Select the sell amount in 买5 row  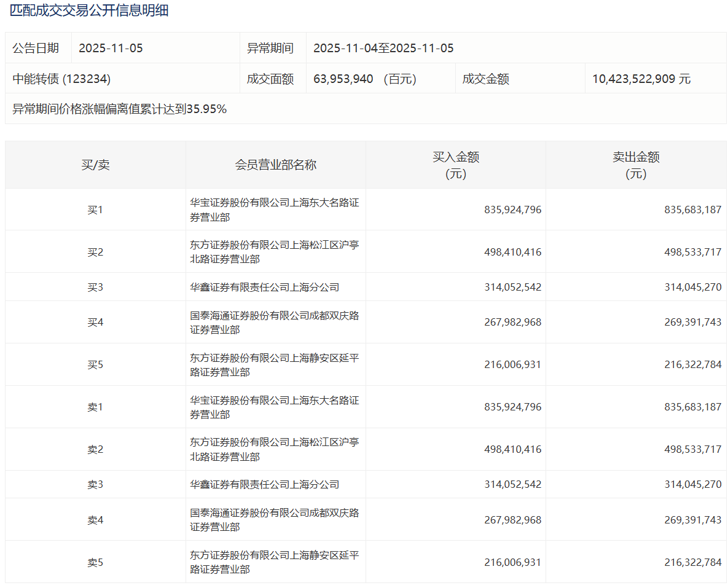click(x=693, y=364)
